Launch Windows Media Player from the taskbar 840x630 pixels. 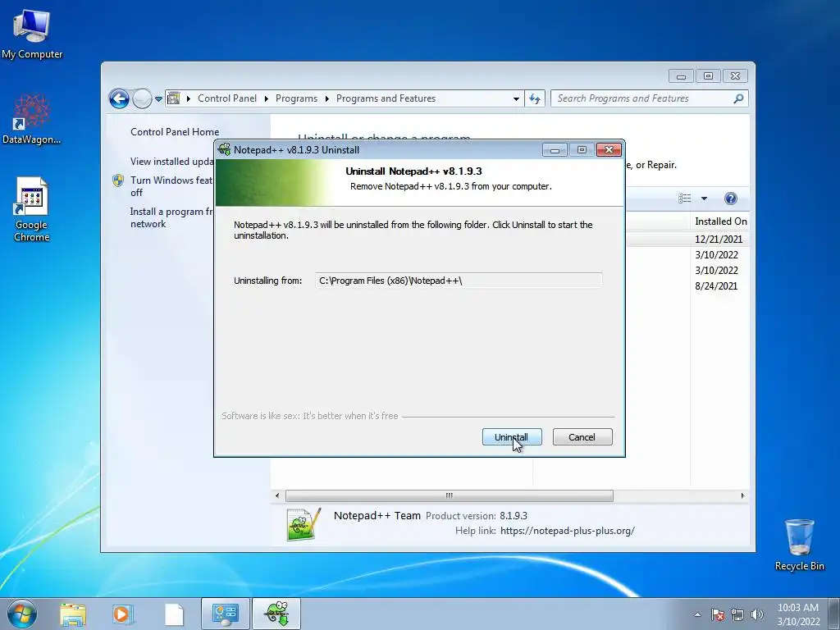pos(122,614)
